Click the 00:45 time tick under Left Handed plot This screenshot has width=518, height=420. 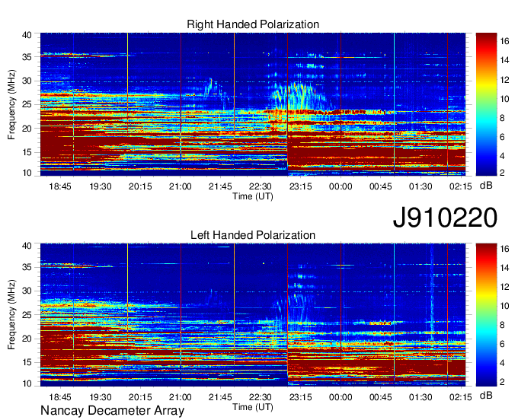[x=381, y=397]
